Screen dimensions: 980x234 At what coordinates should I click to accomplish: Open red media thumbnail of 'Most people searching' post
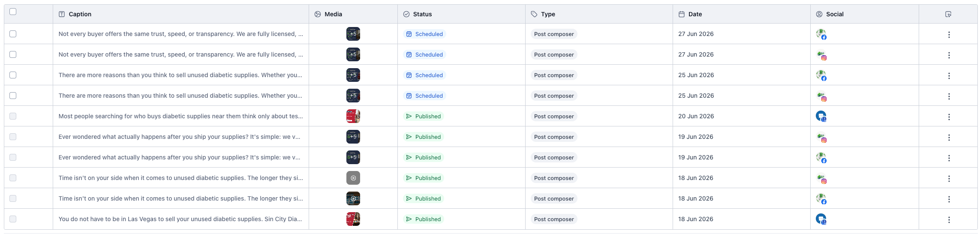353,116
